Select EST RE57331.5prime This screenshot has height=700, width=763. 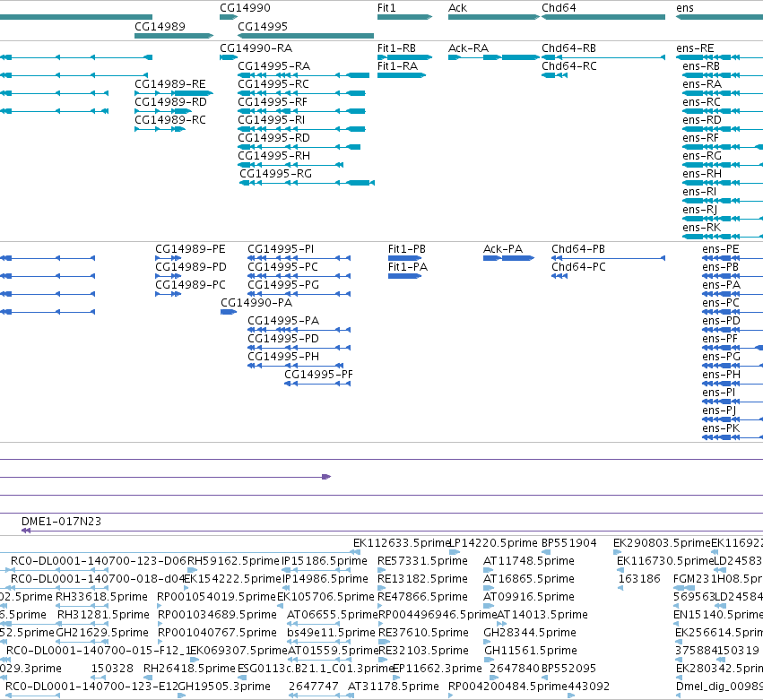[422, 561]
